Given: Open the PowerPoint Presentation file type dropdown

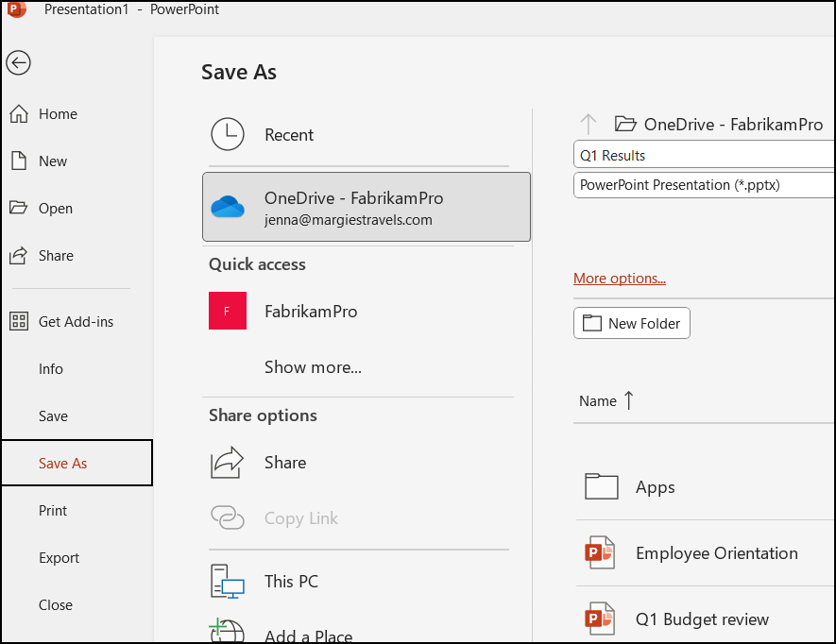Looking at the screenshot, I should (x=703, y=185).
